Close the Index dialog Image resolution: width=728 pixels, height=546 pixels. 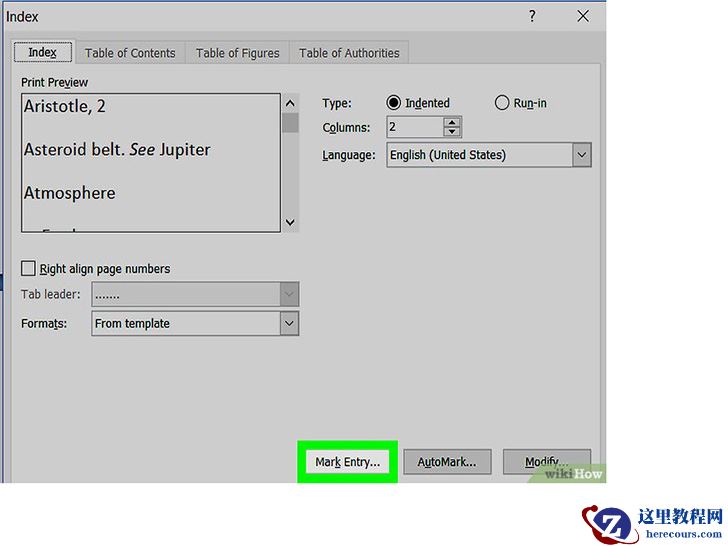pyautogui.click(x=583, y=17)
